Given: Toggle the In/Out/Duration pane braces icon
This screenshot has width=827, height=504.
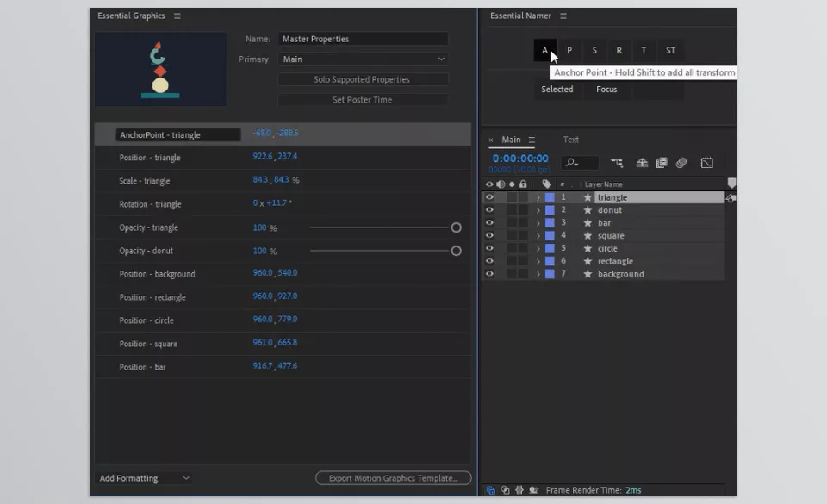Looking at the screenshot, I should (519, 490).
